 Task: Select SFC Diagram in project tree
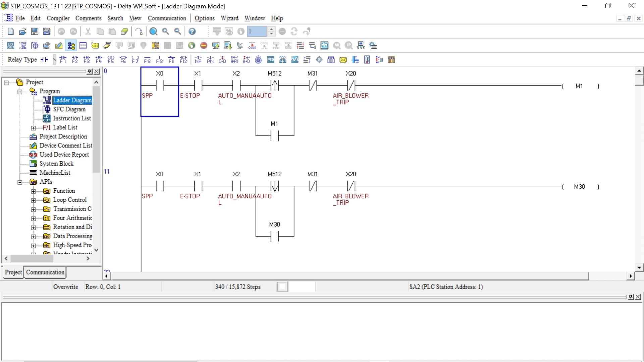point(69,109)
